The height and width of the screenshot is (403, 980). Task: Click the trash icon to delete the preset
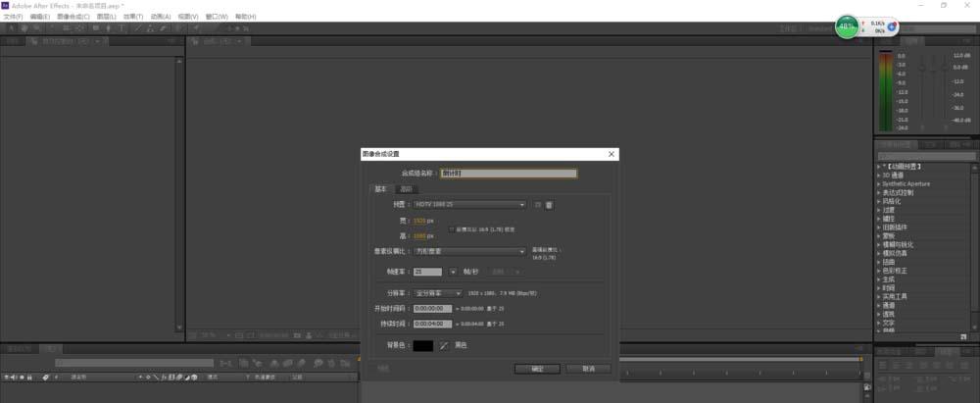tap(550, 205)
